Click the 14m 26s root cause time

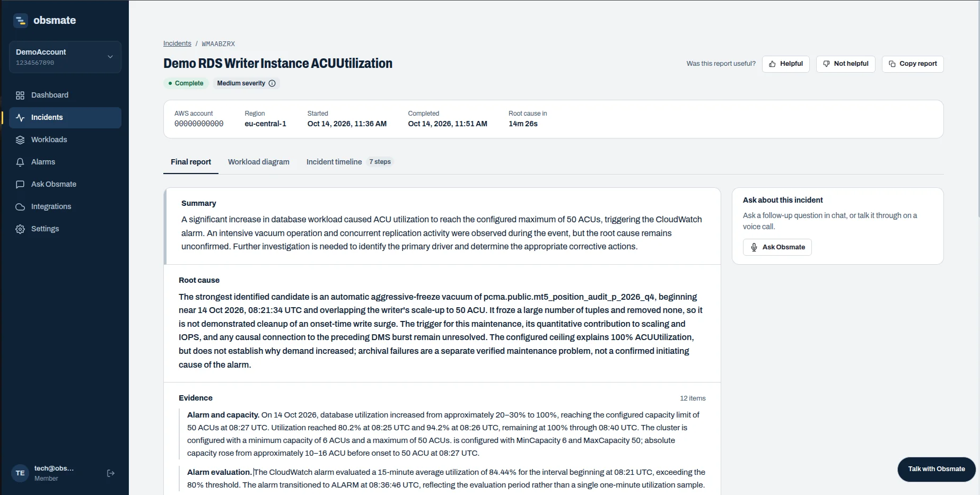[523, 124]
